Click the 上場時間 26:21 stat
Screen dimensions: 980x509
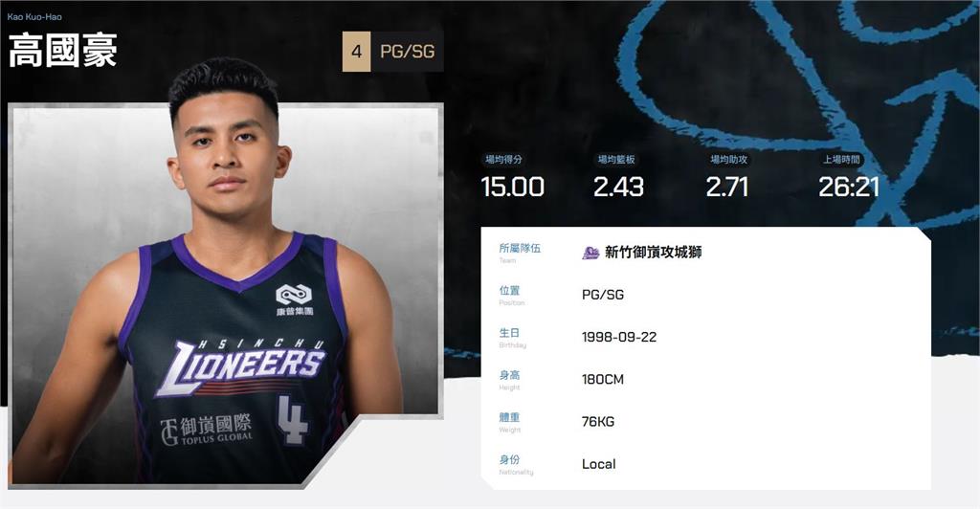tap(848, 178)
